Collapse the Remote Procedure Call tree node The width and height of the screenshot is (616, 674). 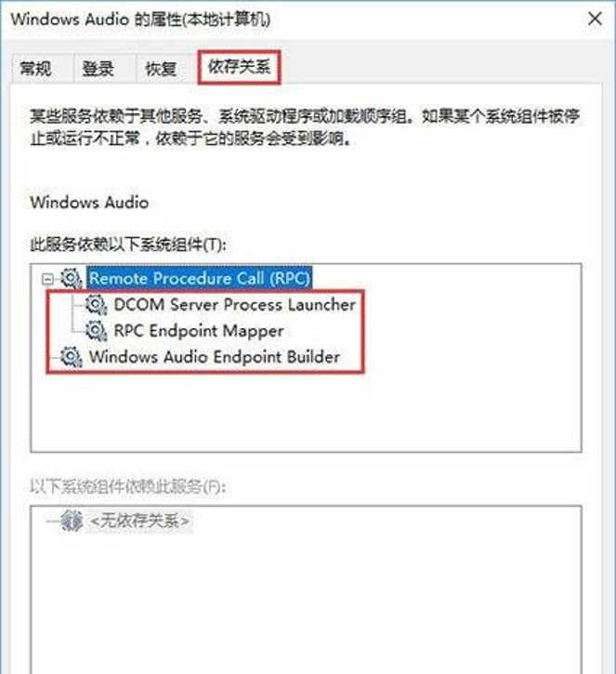pos(48,280)
